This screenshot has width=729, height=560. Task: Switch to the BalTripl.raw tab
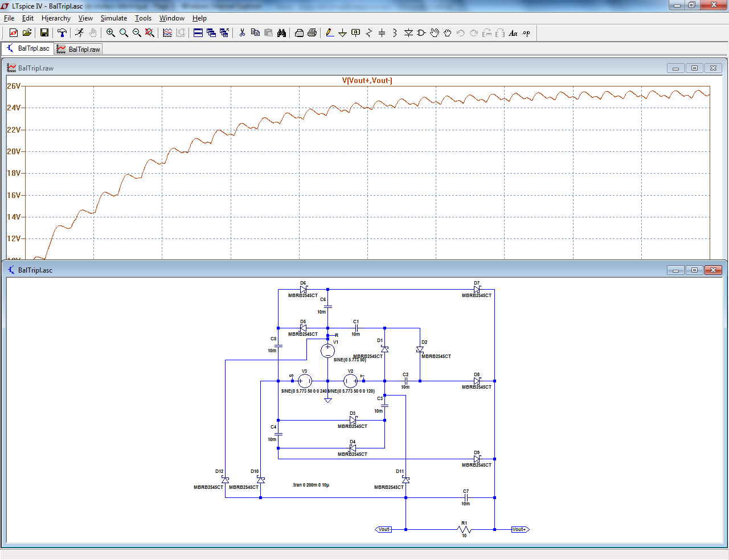click(x=79, y=50)
